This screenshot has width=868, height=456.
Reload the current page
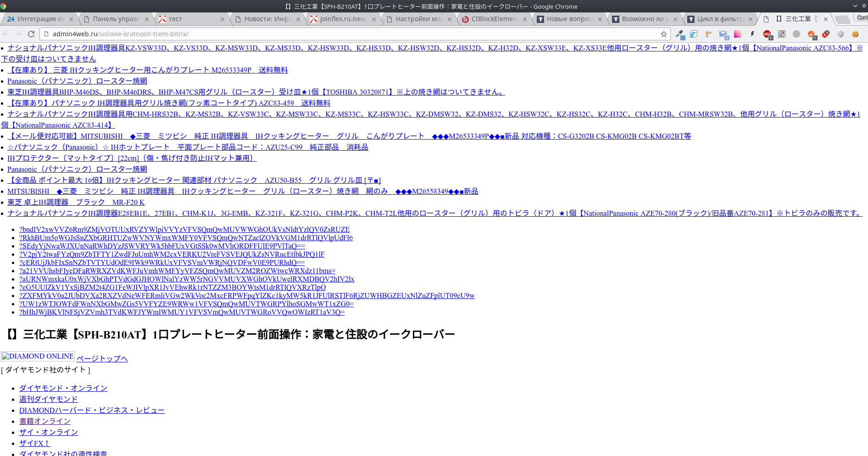tap(31, 34)
